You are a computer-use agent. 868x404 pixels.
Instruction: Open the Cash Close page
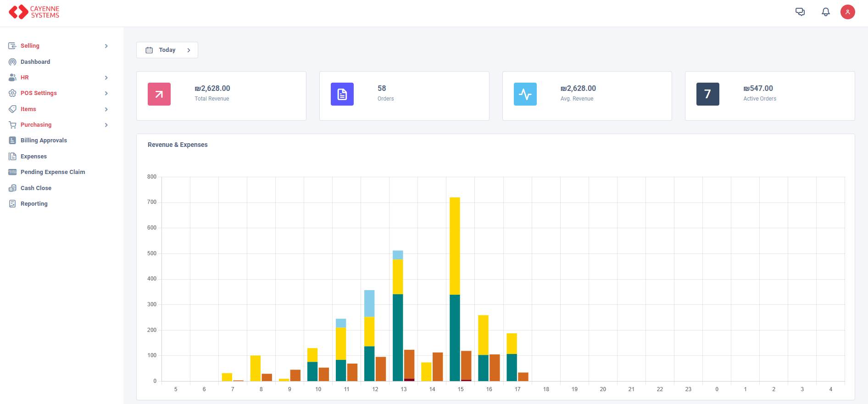click(36, 188)
